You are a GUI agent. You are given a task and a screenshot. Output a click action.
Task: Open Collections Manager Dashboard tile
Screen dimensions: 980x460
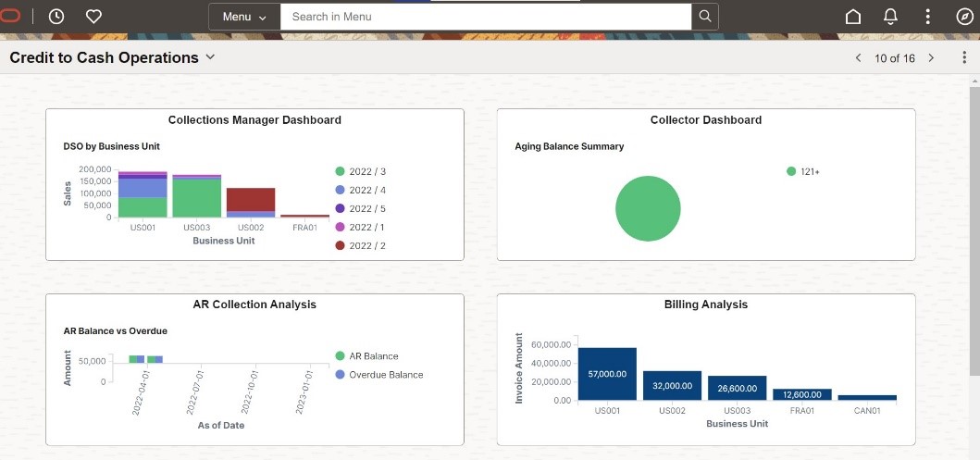click(x=254, y=120)
